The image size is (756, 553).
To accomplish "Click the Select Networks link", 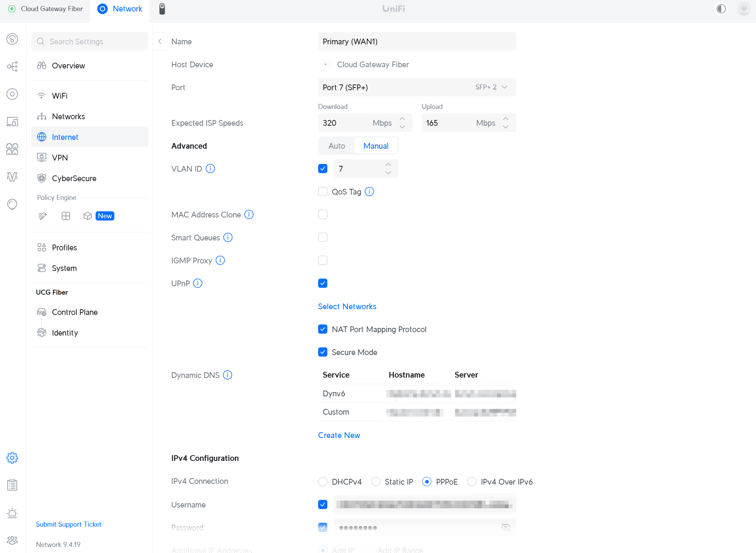I will point(347,306).
